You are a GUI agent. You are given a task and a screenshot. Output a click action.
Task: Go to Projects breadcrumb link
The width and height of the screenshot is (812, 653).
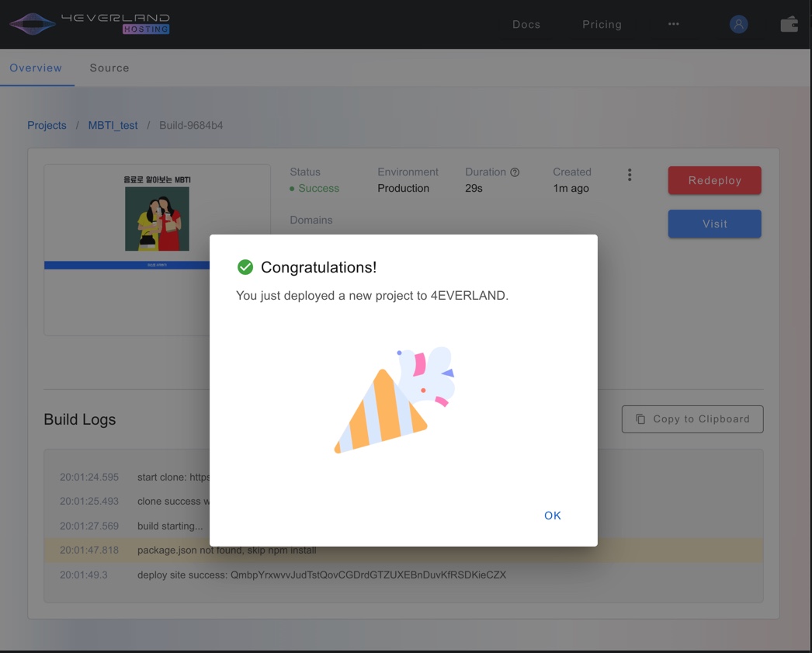click(x=47, y=125)
